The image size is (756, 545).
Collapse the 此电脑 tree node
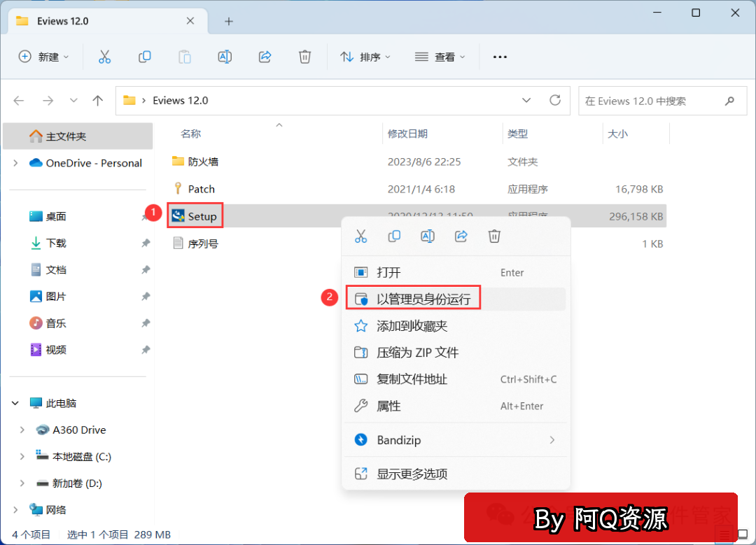[15, 404]
